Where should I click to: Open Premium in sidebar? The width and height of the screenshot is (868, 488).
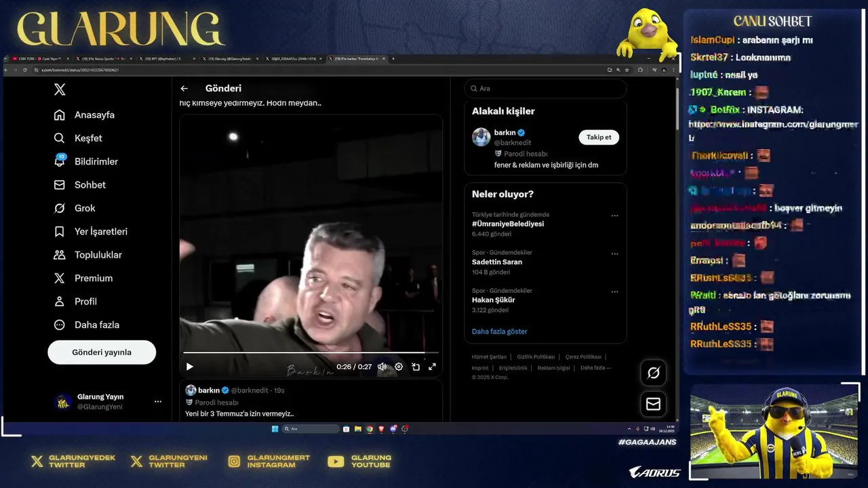point(83,278)
